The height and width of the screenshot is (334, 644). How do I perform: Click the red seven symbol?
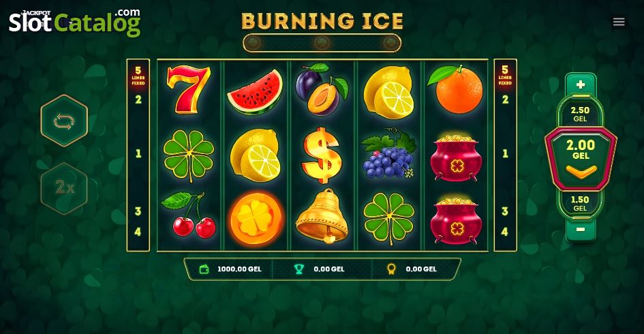(189, 89)
